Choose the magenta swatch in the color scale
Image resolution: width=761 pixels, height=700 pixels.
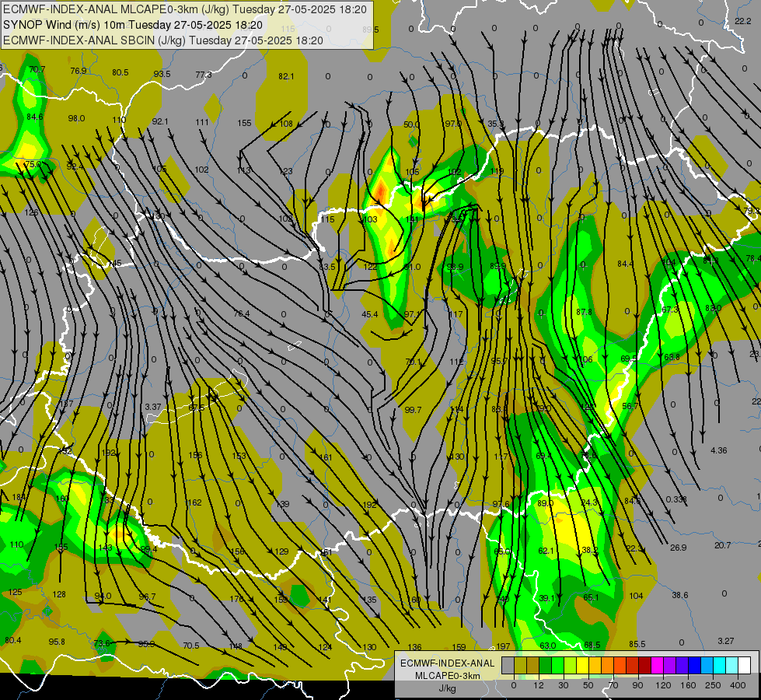[657, 665]
